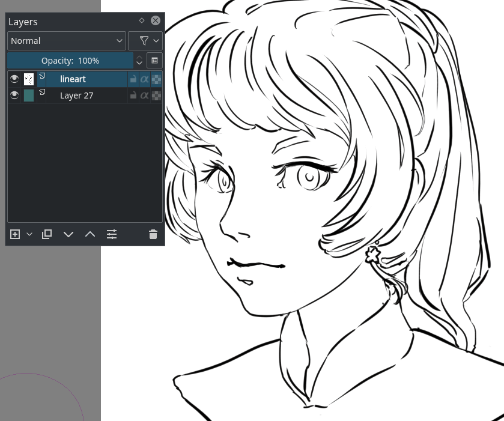Click the overflow icon beside the opacity slider
Viewport: 504px width, 421px height.
coord(154,60)
